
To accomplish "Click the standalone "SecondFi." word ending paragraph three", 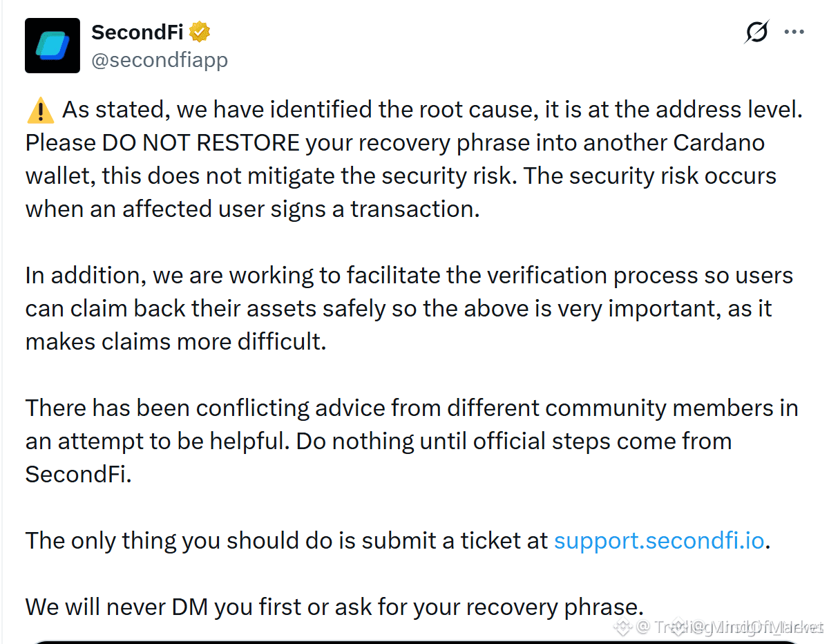I will (78, 474).
